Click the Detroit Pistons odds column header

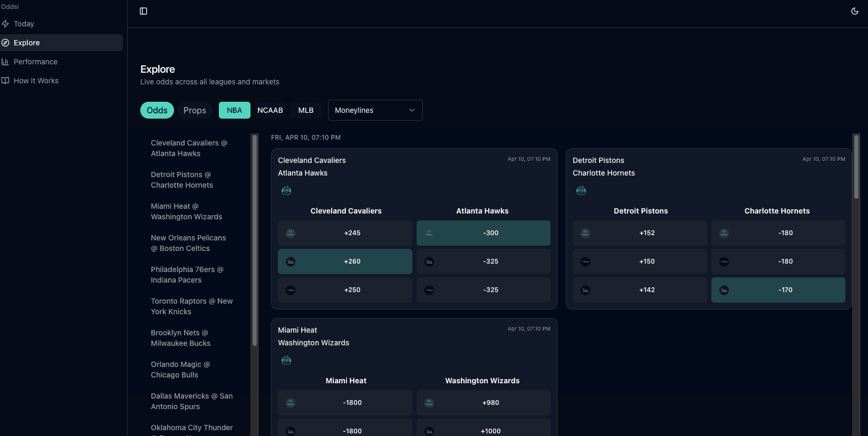pyautogui.click(x=641, y=211)
